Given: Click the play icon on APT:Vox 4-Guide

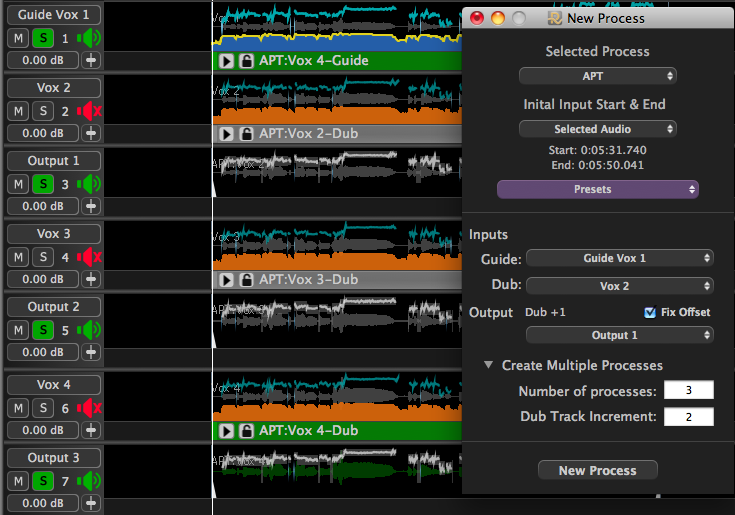Looking at the screenshot, I should point(226,61).
